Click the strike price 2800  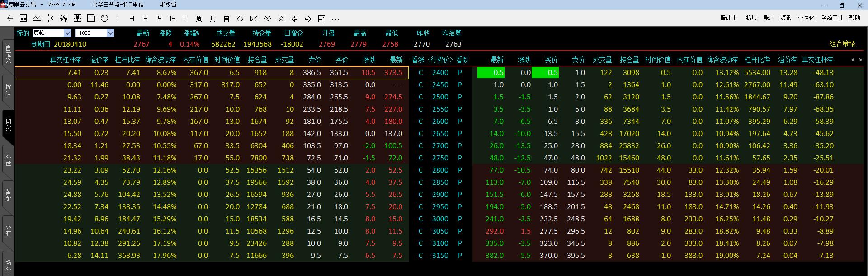coord(440,170)
